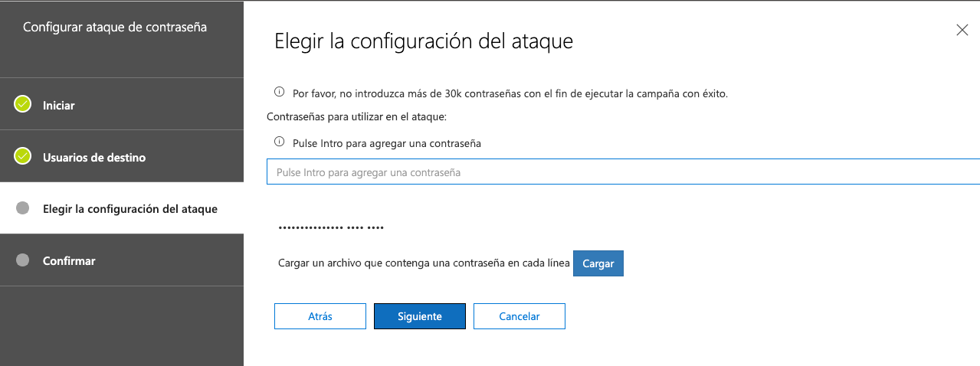980x366 pixels.
Task: Click the Configurar ataque de contraseña title
Action: 115,27
